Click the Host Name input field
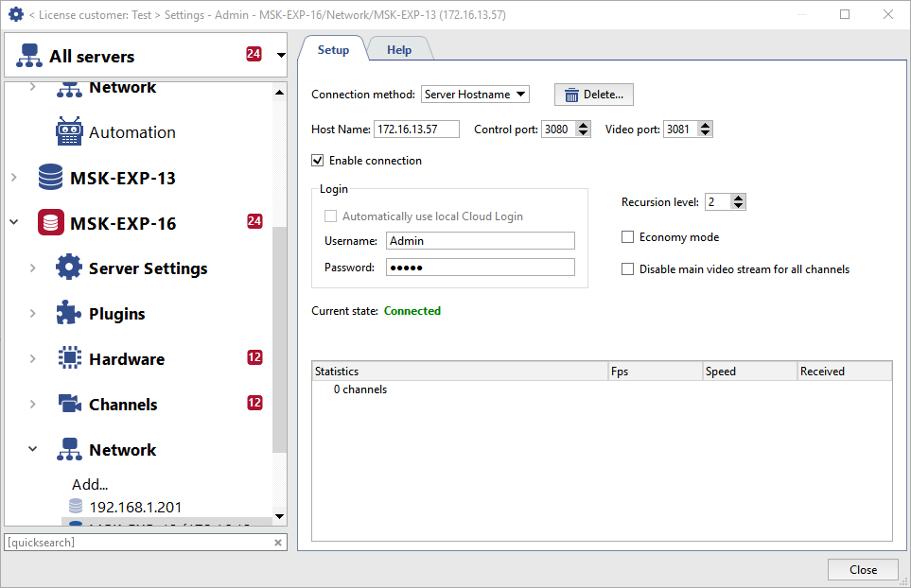The image size is (911, 588). coord(416,130)
